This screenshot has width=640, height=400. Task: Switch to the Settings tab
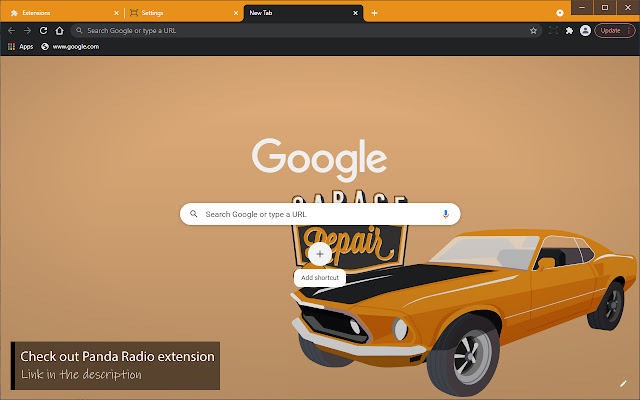pyautogui.click(x=182, y=13)
